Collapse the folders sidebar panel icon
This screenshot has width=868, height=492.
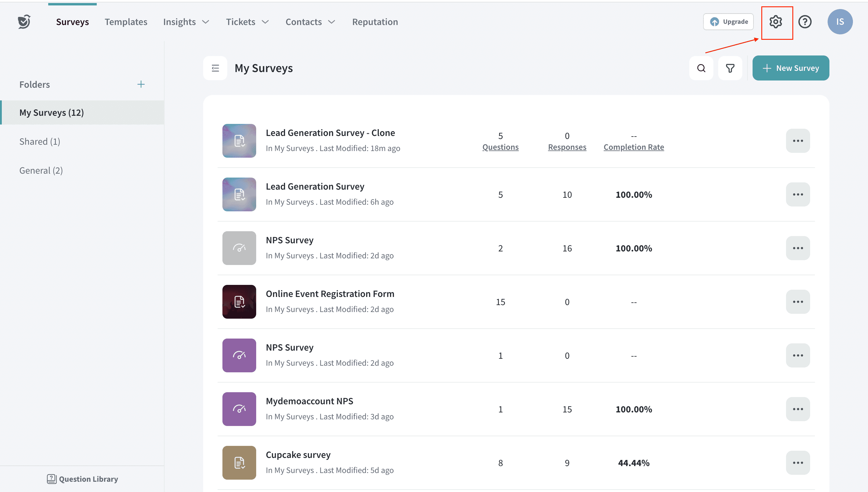(x=215, y=68)
